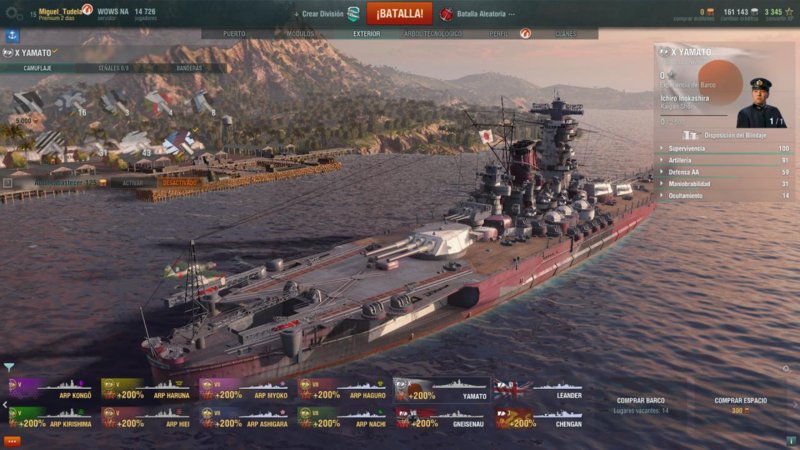Expand the Defensa AA stat row
This screenshot has width=800, height=450.
click(x=724, y=172)
